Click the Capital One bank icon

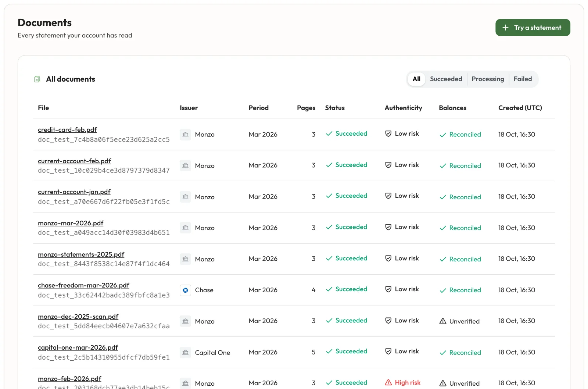185,353
